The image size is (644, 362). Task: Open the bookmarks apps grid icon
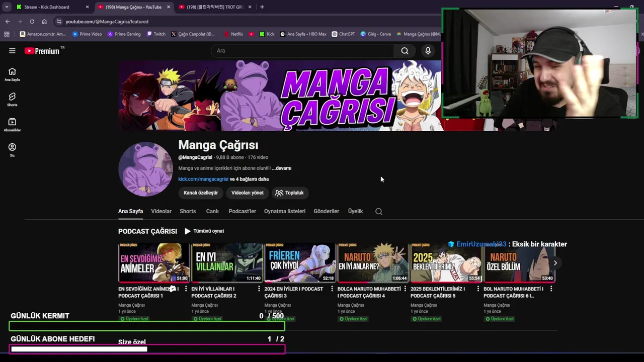tap(7, 34)
